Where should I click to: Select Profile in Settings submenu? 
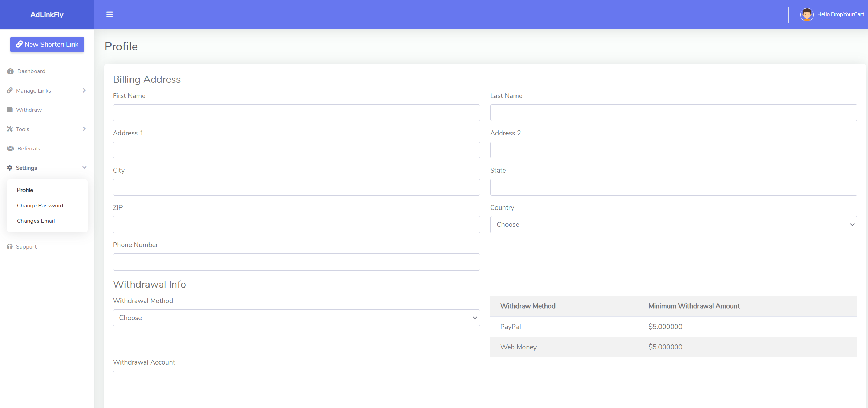25,190
